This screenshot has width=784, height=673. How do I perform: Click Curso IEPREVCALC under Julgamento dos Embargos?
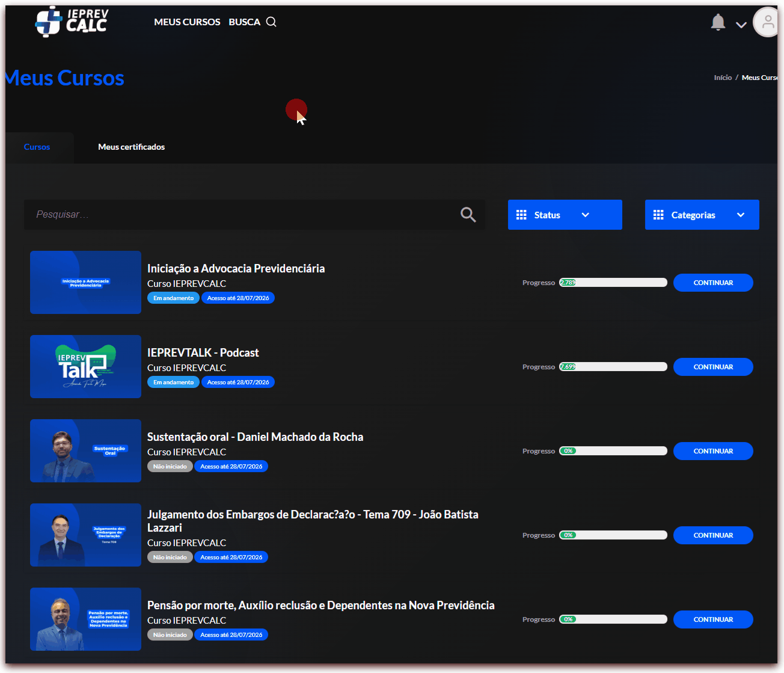tap(186, 542)
